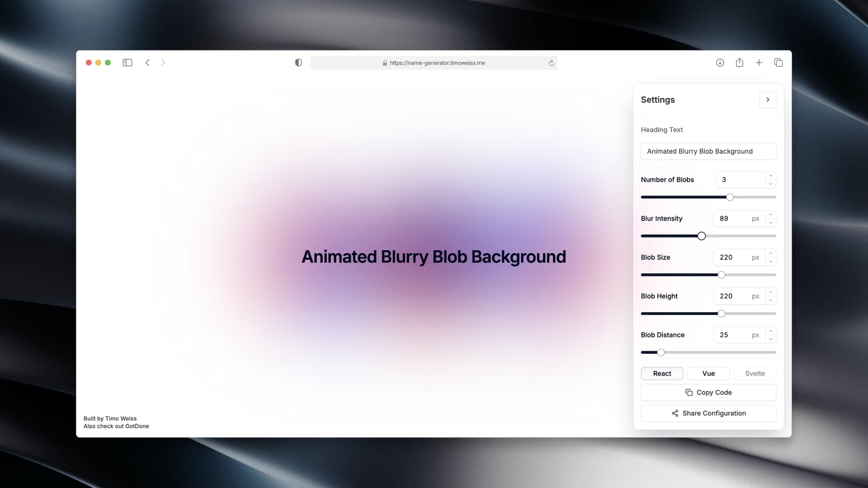Image resolution: width=868 pixels, height=488 pixels.
Task: Click the browser address bar
Action: (434, 63)
